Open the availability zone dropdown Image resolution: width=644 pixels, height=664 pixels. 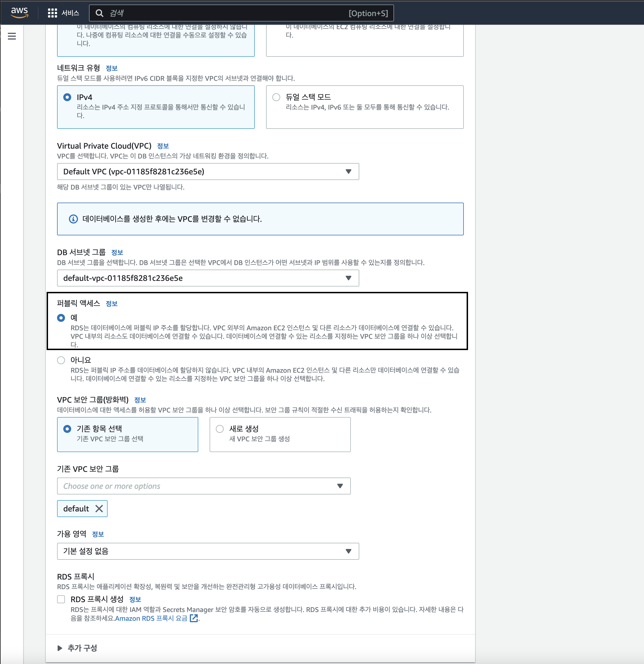pyautogui.click(x=208, y=551)
